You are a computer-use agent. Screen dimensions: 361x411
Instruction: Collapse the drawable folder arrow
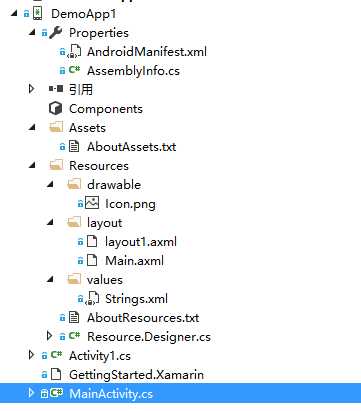click(50, 184)
